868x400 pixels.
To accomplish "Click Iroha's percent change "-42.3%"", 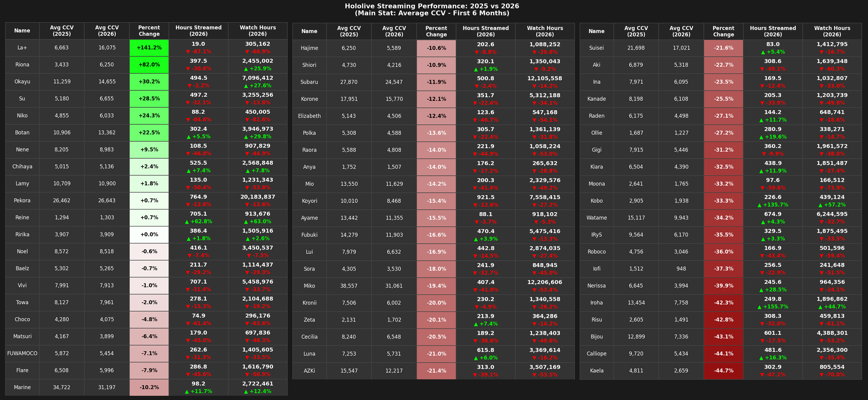I will pos(723,303).
